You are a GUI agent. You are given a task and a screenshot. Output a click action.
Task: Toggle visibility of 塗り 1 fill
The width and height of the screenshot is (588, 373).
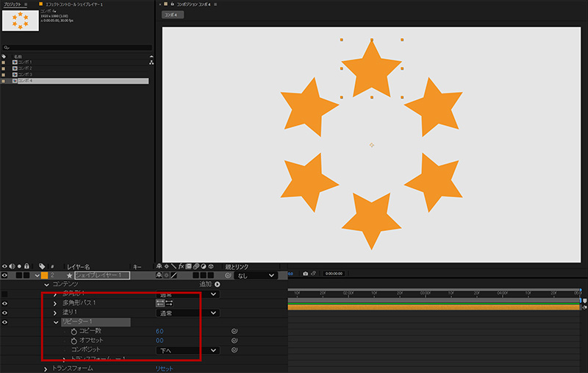(x=5, y=313)
